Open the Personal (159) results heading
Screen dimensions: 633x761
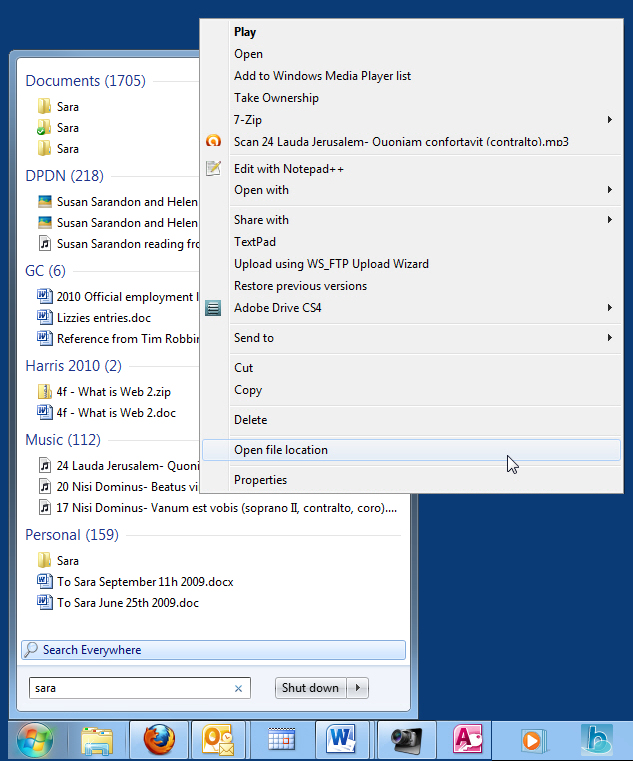tap(72, 535)
